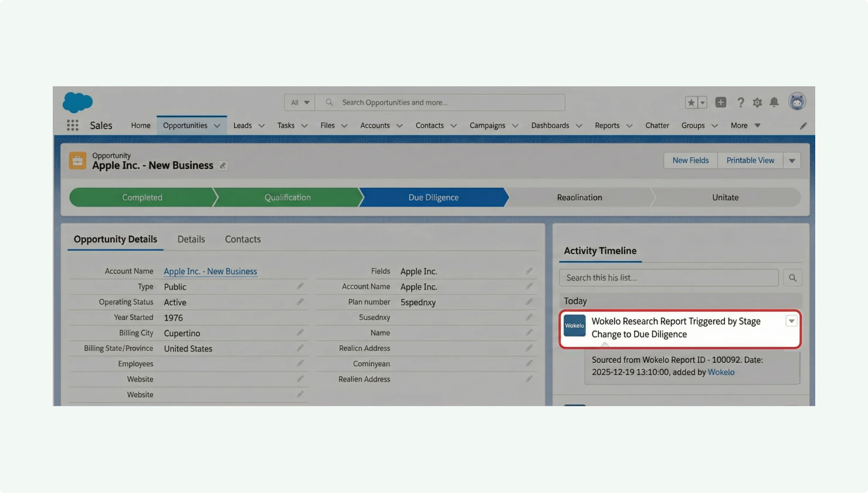This screenshot has height=493, width=868.
Task: Expand the Leads nav chevron
Action: [x=262, y=126]
